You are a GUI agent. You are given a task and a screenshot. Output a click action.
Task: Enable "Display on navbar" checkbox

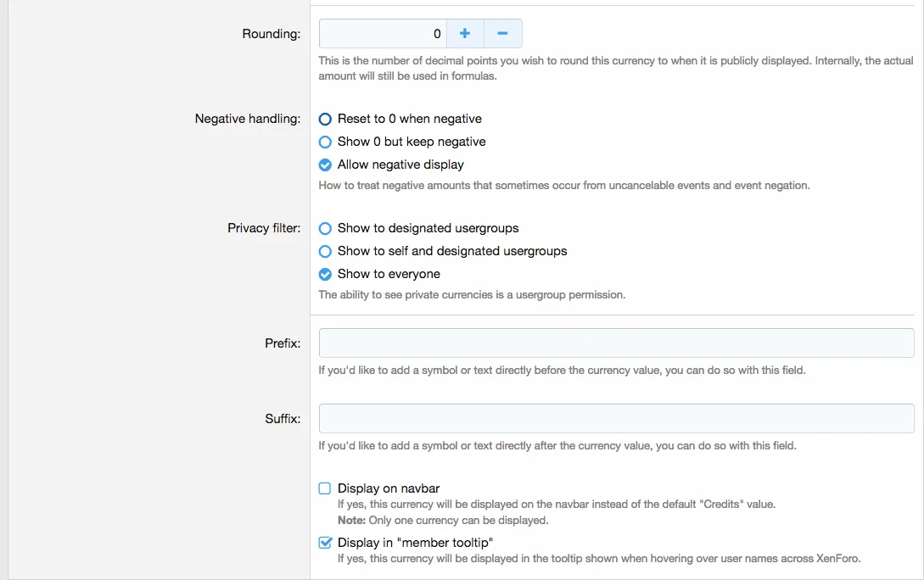coord(325,488)
